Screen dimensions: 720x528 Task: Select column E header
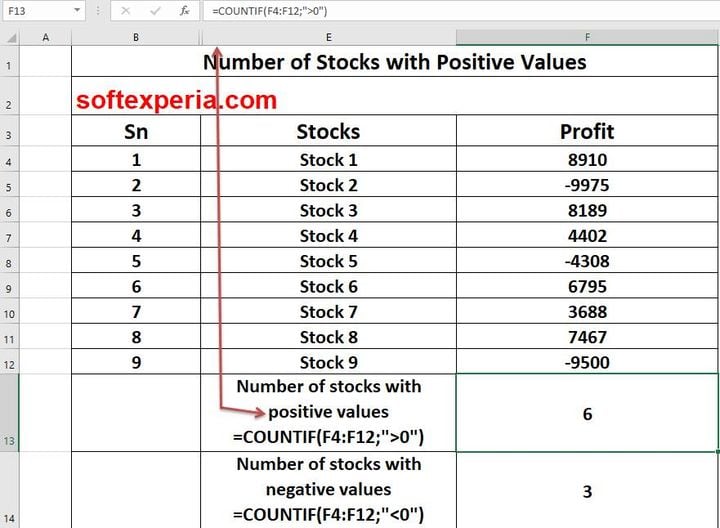(328, 37)
